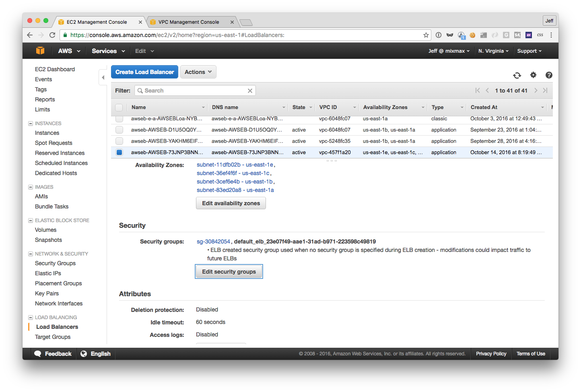Click Edit availability zones

click(231, 203)
